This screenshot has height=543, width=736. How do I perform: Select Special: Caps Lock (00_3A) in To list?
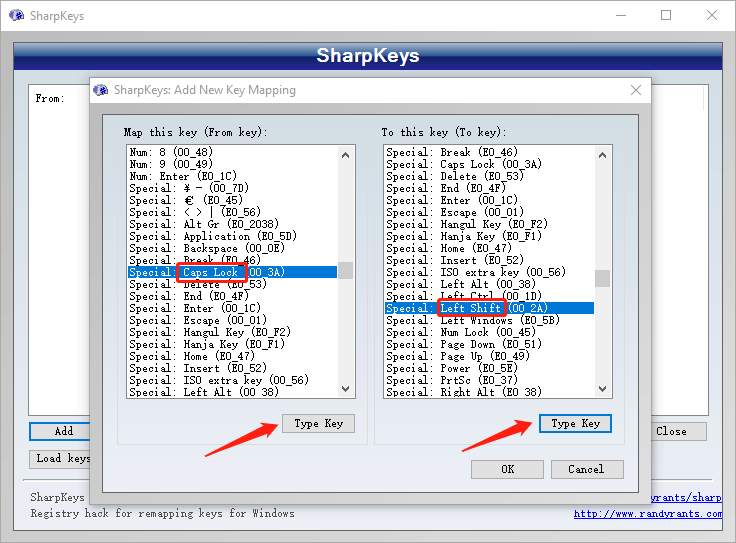[x=490, y=164]
